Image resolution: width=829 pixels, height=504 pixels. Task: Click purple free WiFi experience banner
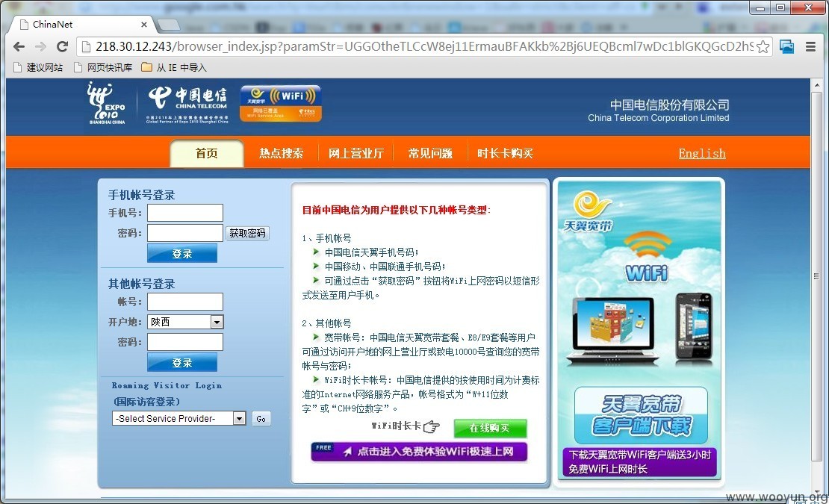click(419, 452)
